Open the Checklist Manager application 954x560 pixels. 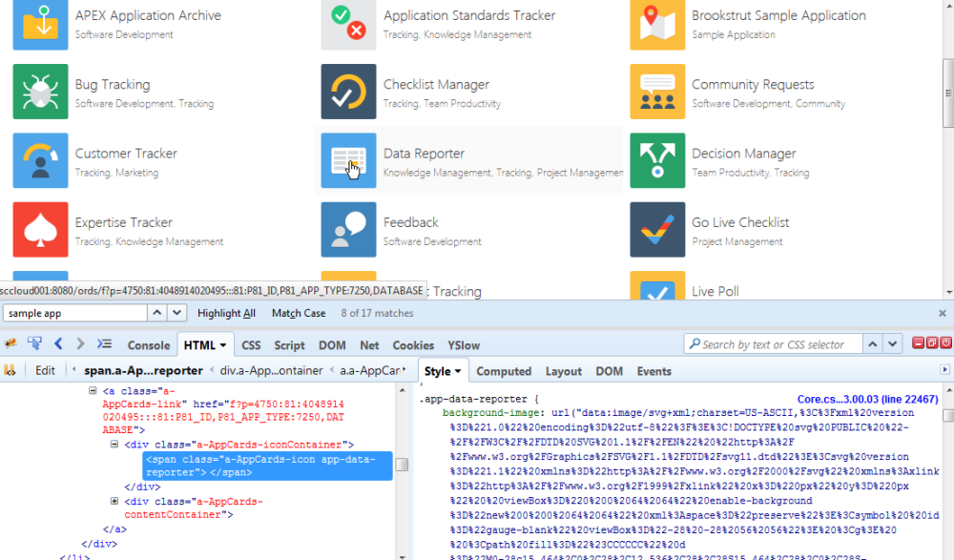(348, 92)
